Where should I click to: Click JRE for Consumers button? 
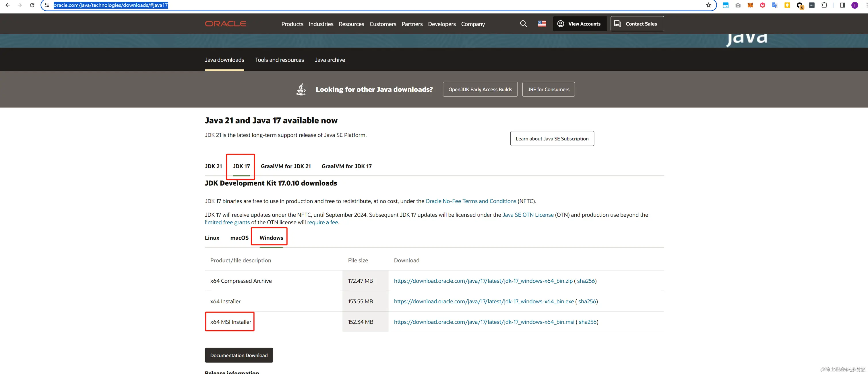point(548,89)
